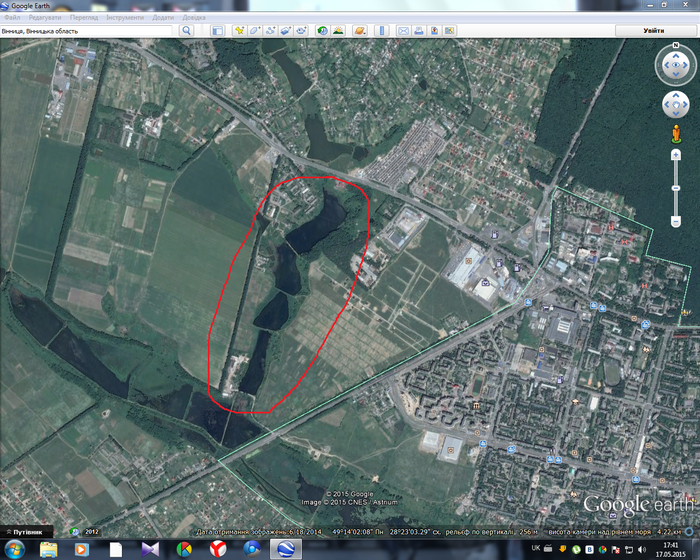Click the streaming status circle in status bar
The height and width of the screenshot is (560, 700).
coord(689,532)
